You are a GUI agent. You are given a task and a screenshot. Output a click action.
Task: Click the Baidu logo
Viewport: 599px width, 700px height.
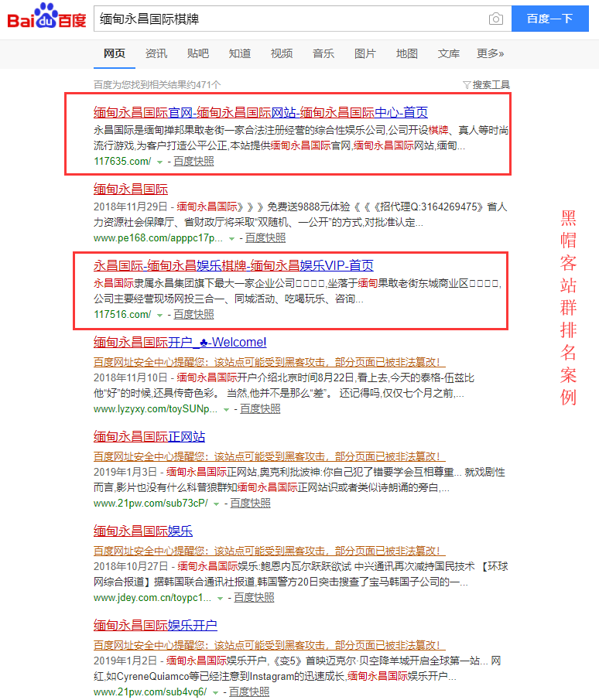[x=46, y=16]
